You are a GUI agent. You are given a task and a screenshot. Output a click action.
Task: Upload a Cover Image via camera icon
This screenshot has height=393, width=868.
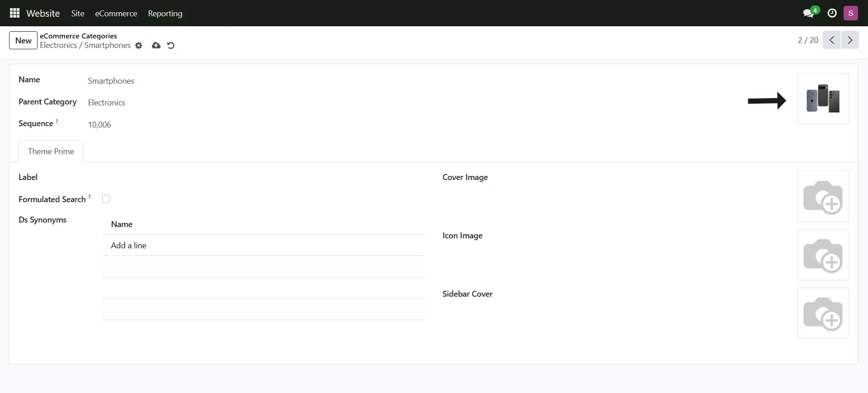tap(822, 197)
